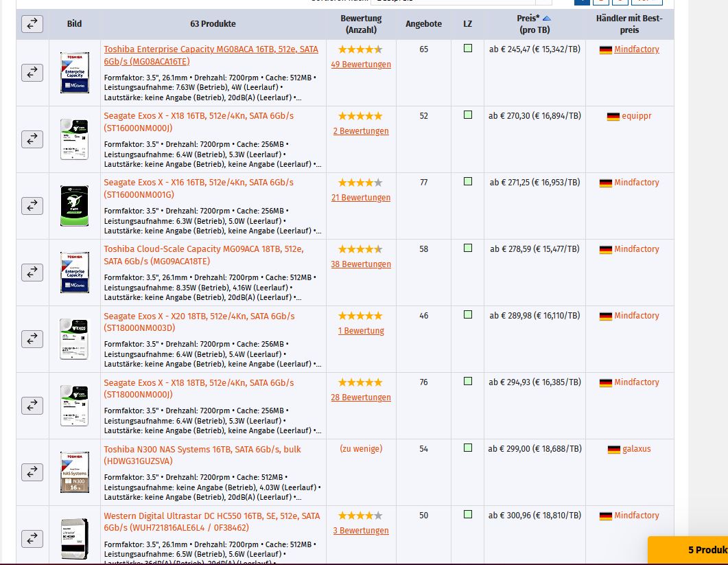Click star rating of Seagate Exos X18 16TB
Image resolution: width=728 pixels, height=565 pixels.
tap(360, 116)
